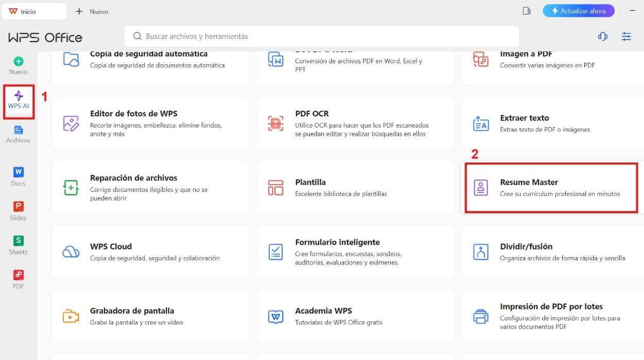644x360 pixels.
Task: Click the Grabadora de pantalla icon
Action: (x=71, y=316)
